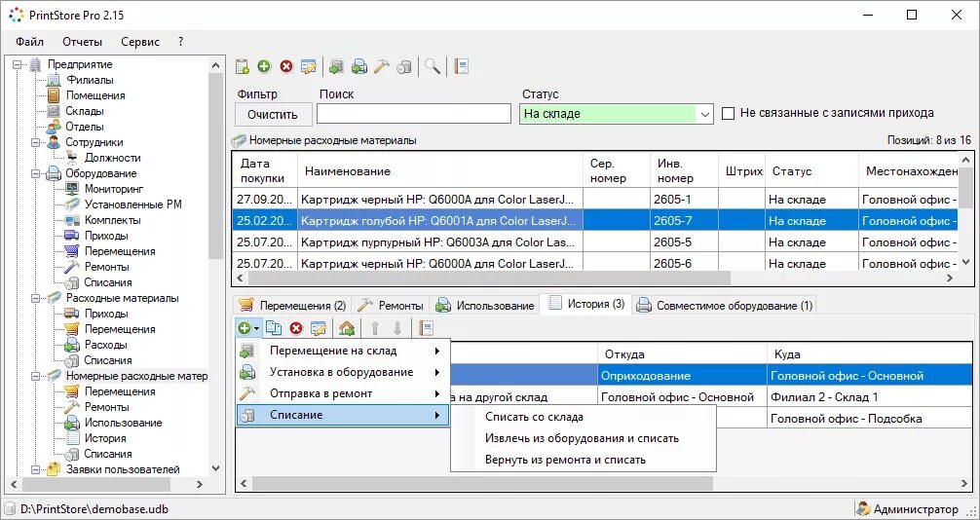Click the red delete icon in history toolbar
Viewport: 980px width, 520px height.
pyautogui.click(x=296, y=327)
